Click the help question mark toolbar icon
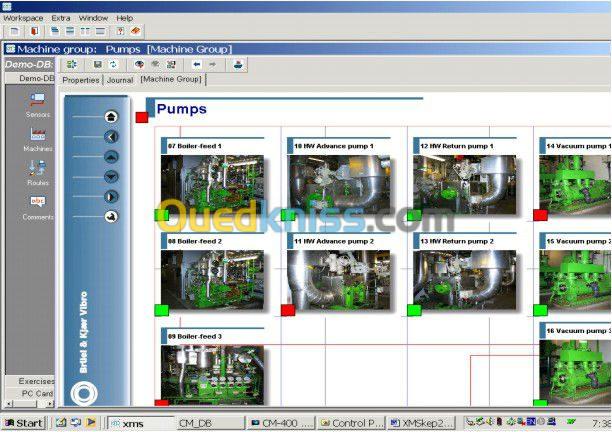The width and height of the screenshot is (612, 432). (120, 31)
